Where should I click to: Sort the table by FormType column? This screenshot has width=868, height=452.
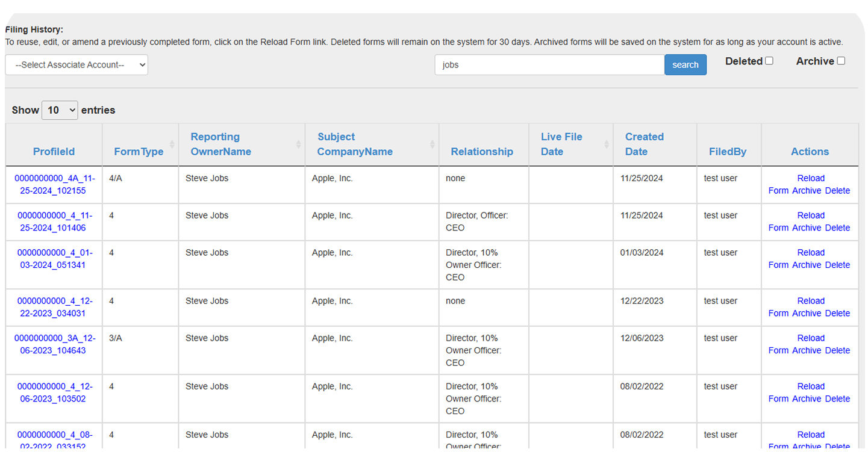coord(140,151)
